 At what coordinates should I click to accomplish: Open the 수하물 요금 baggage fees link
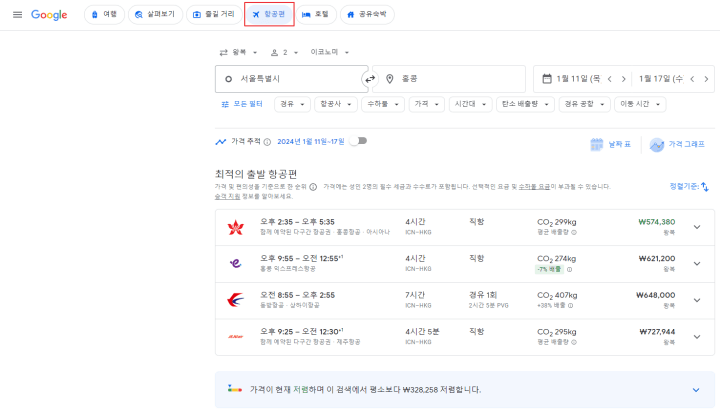tap(534, 187)
